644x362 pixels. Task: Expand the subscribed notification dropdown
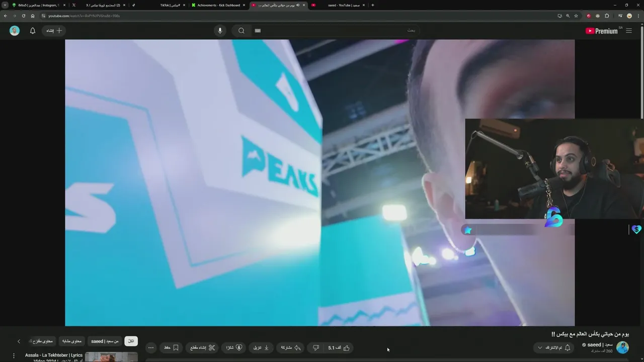click(553, 347)
